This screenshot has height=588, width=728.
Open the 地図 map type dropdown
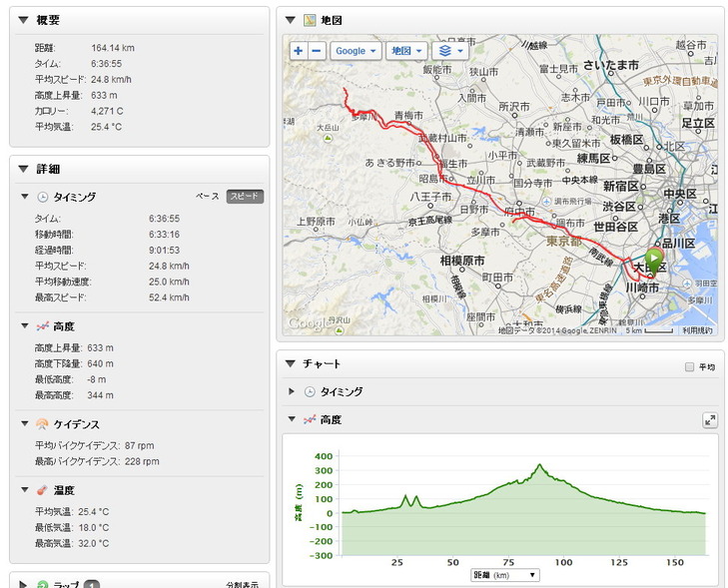click(406, 51)
